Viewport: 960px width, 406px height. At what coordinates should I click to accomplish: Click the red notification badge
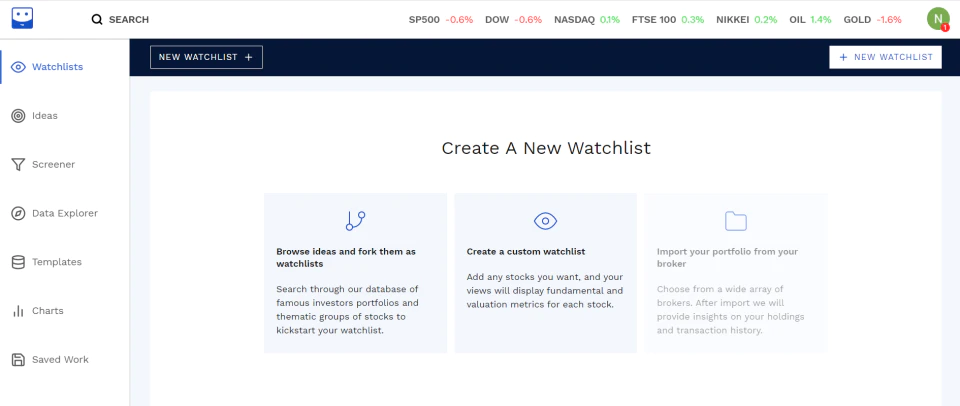[x=945, y=28]
